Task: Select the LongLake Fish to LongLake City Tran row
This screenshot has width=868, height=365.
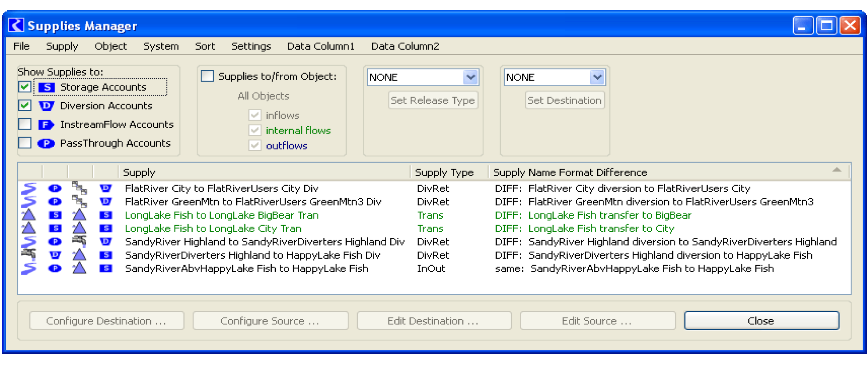Action: pyautogui.click(x=213, y=229)
